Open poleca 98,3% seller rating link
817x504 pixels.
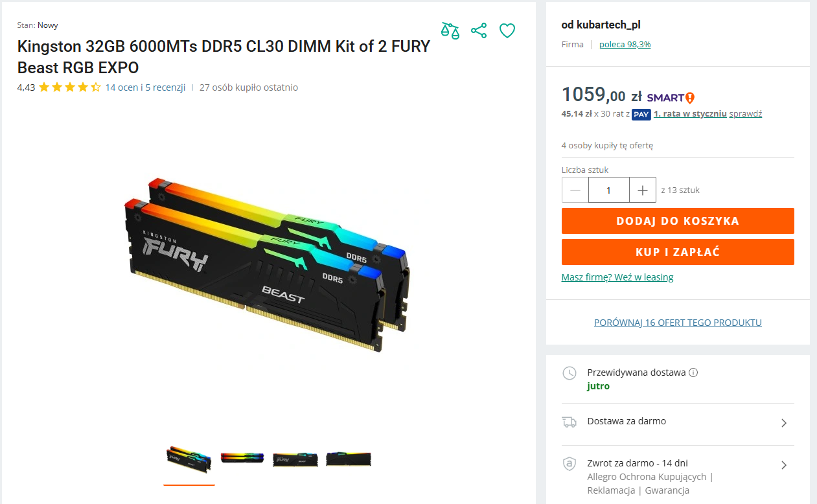pyautogui.click(x=625, y=45)
